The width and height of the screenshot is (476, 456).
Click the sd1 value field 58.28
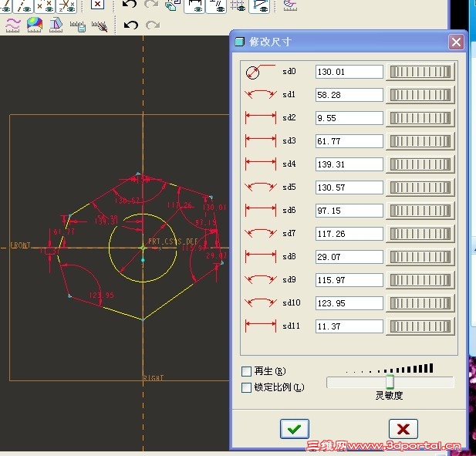(x=349, y=95)
